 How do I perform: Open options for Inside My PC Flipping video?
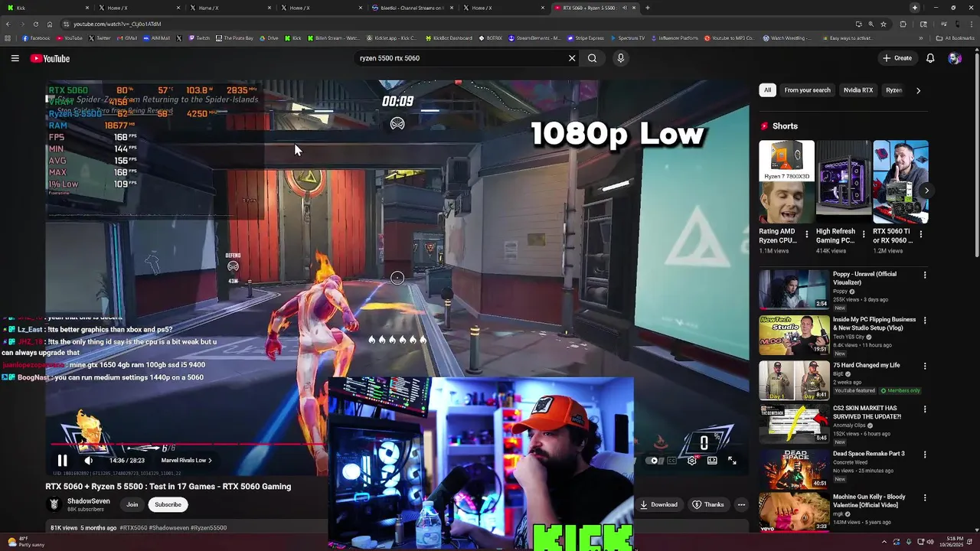pyautogui.click(x=924, y=321)
